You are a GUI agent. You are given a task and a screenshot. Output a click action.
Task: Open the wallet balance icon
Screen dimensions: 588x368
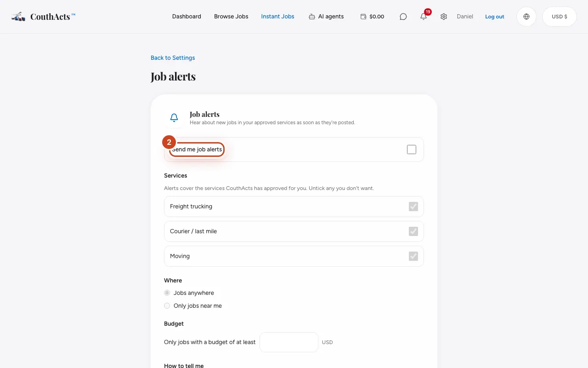[x=363, y=17]
